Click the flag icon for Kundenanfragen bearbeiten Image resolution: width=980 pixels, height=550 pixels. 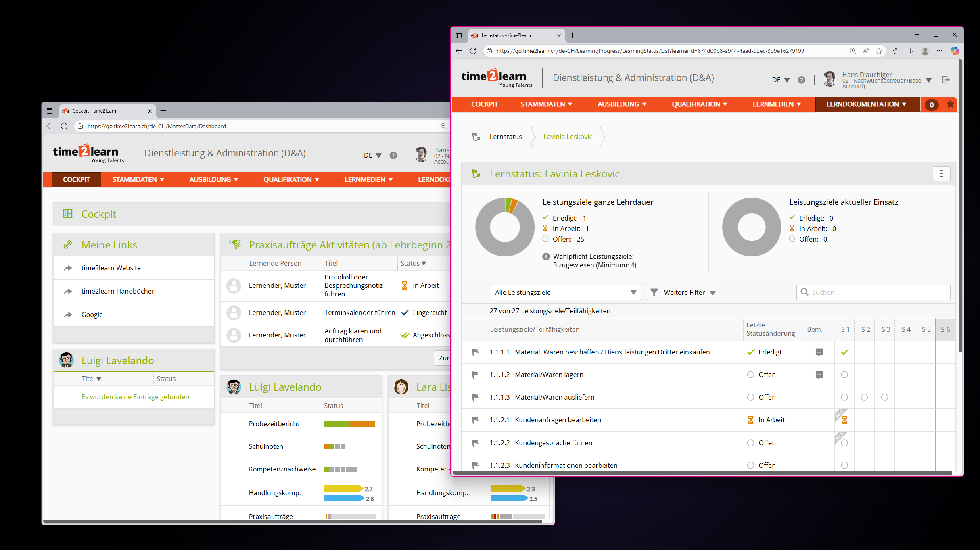click(x=475, y=420)
